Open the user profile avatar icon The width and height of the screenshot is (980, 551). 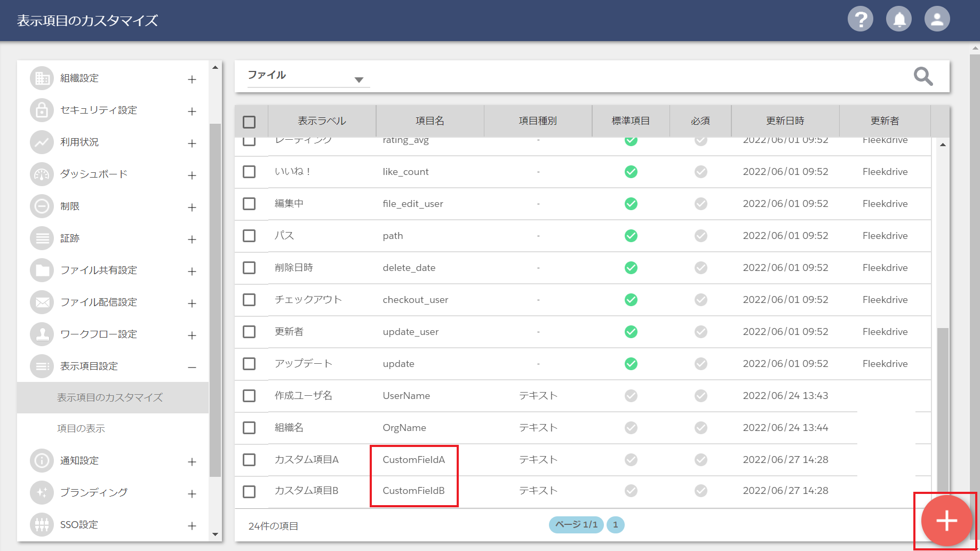click(937, 20)
